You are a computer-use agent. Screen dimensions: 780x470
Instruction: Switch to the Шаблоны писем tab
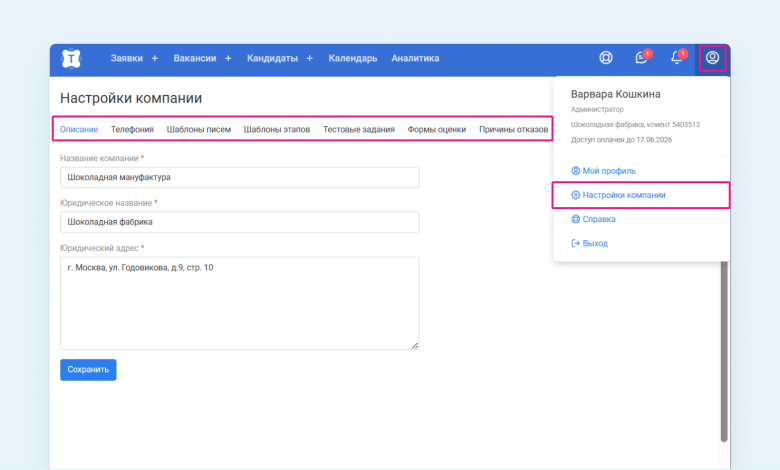[x=199, y=129]
